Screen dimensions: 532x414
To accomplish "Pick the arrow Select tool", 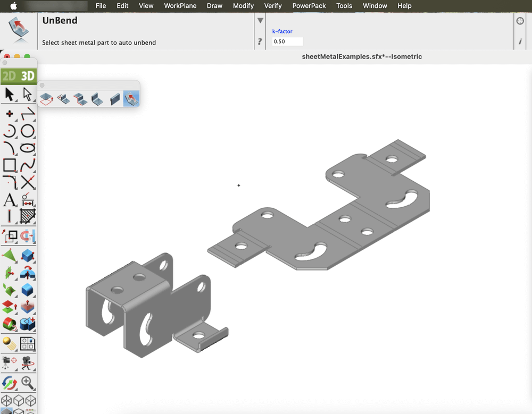I will (10, 95).
